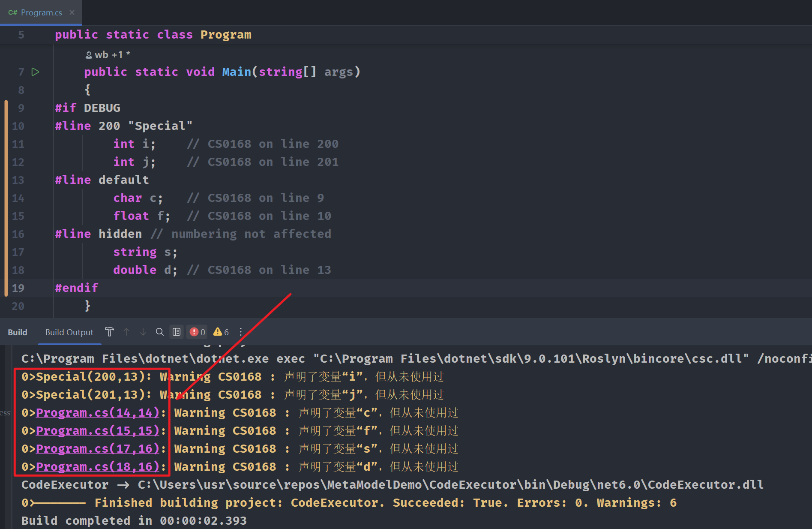Click the '#line 200 "Special"' directive
This screenshot has width=812, height=529.
click(124, 126)
